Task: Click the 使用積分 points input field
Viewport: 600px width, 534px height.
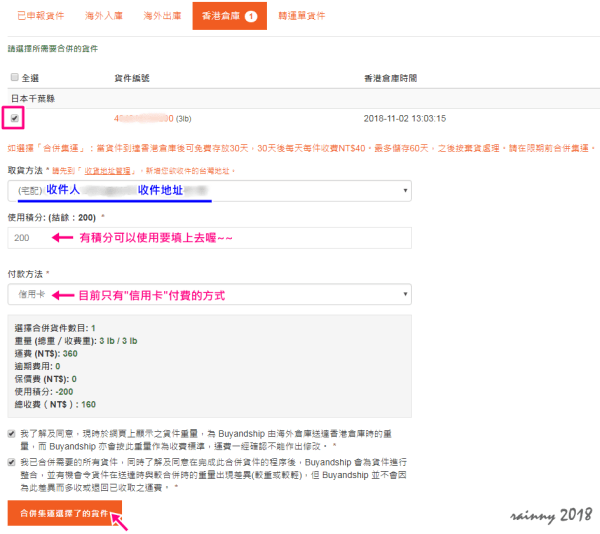Action: tap(208, 238)
